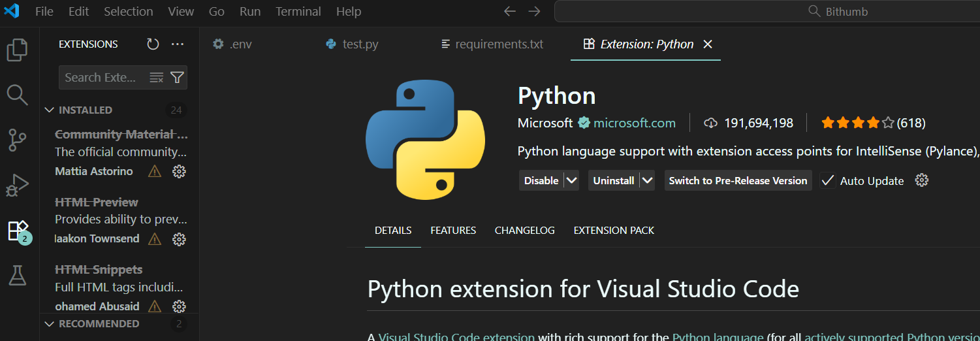Screen dimensions: 980x341
Task: Open manage gear for HTML Preview extension
Action: pos(179,239)
